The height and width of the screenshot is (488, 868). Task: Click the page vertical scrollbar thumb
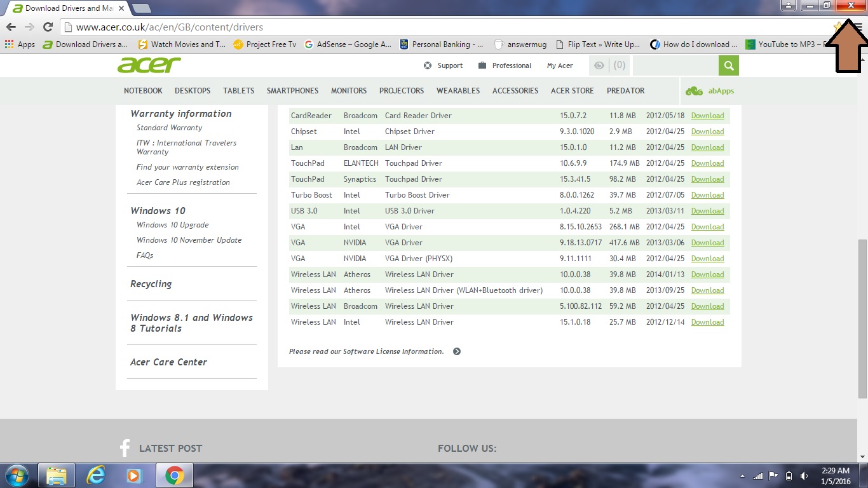[x=862, y=319]
